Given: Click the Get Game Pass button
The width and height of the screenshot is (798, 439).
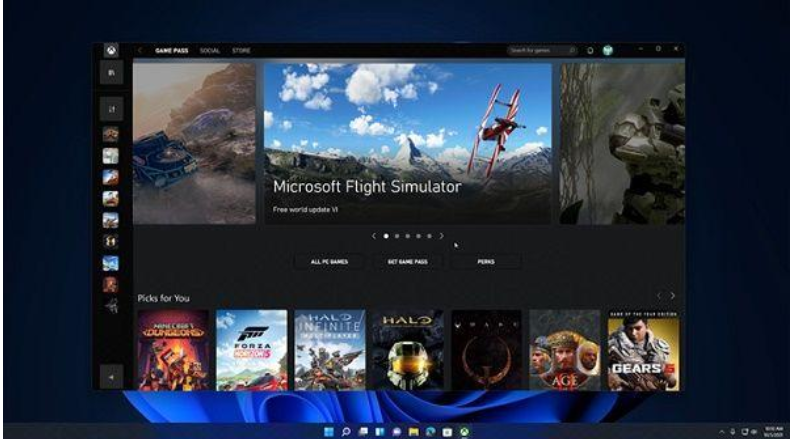Looking at the screenshot, I should click(407, 262).
